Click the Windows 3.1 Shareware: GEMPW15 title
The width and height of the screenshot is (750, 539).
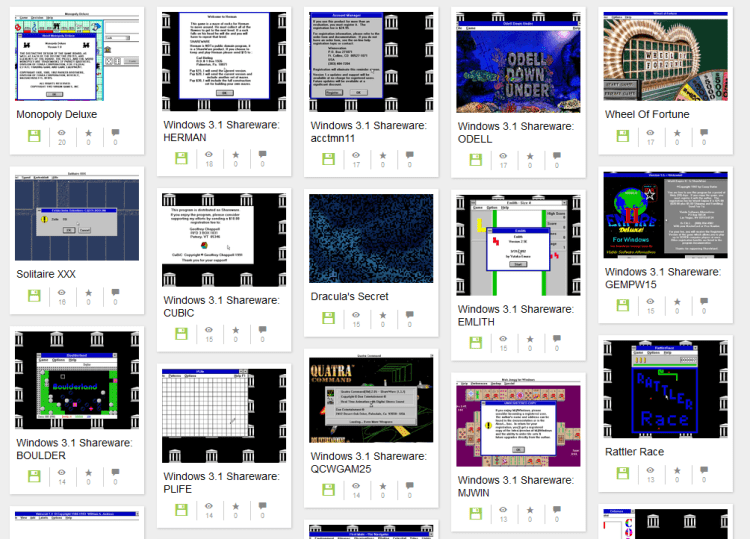coord(663,278)
